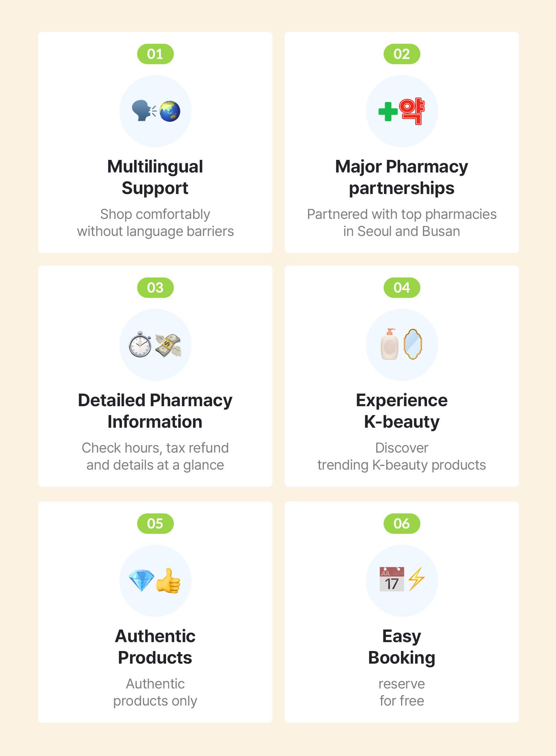
Task: Open the Authentic Products heading
Action: [155, 647]
